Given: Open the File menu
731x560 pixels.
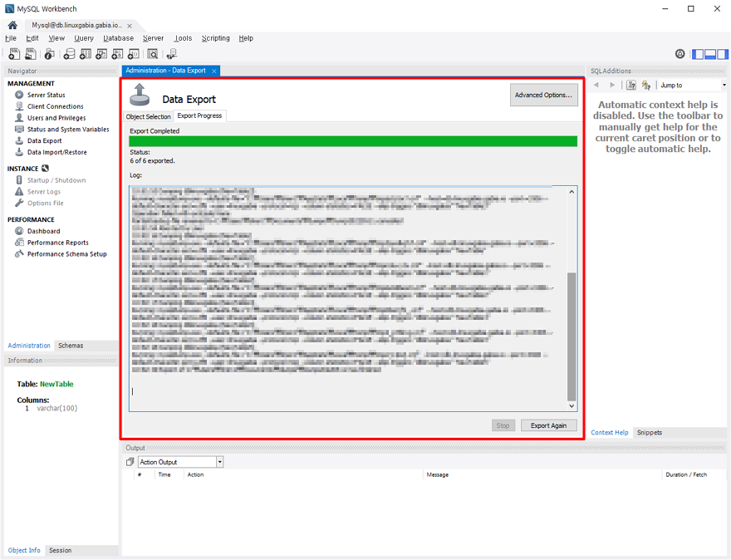Looking at the screenshot, I should 11,38.
